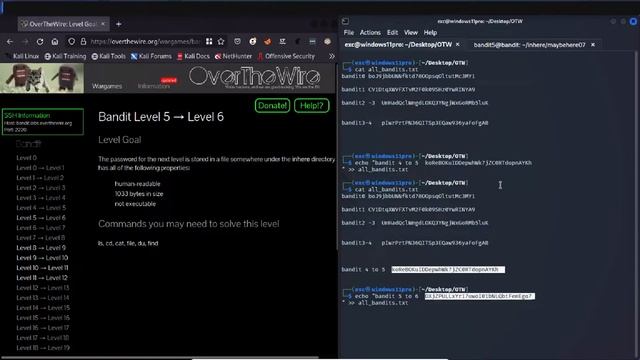Open Level 3 → Level 4 in the sidebar
Image resolution: width=640 pixels, height=360 pixels.
[41, 198]
